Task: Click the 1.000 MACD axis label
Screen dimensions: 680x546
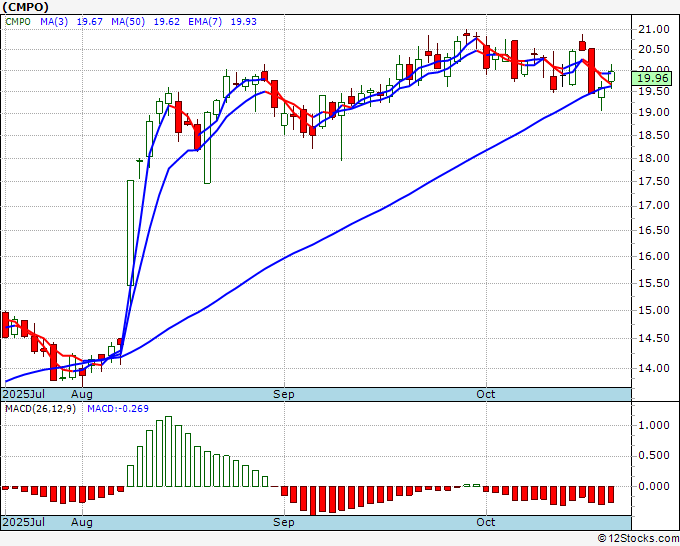Action: pos(654,425)
